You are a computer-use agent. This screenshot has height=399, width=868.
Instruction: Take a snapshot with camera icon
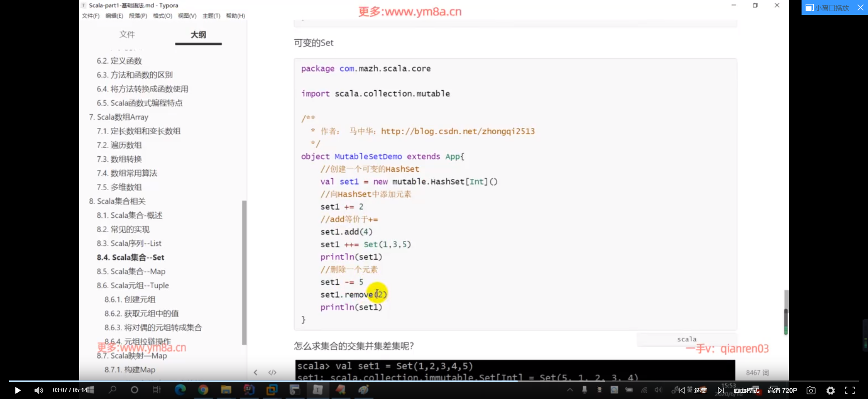(x=811, y=390)
